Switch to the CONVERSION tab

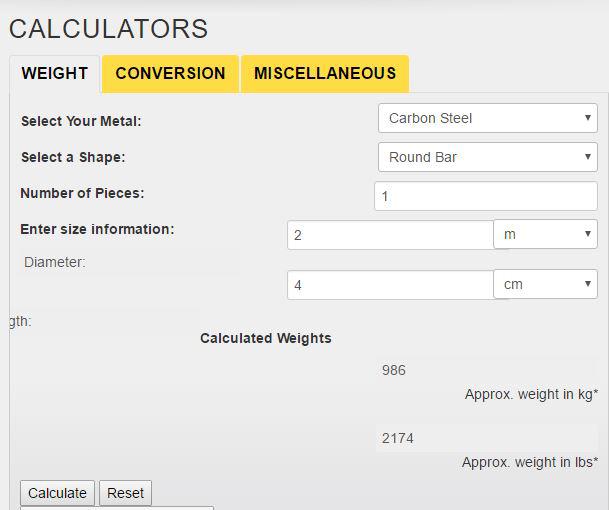(170, 73)
